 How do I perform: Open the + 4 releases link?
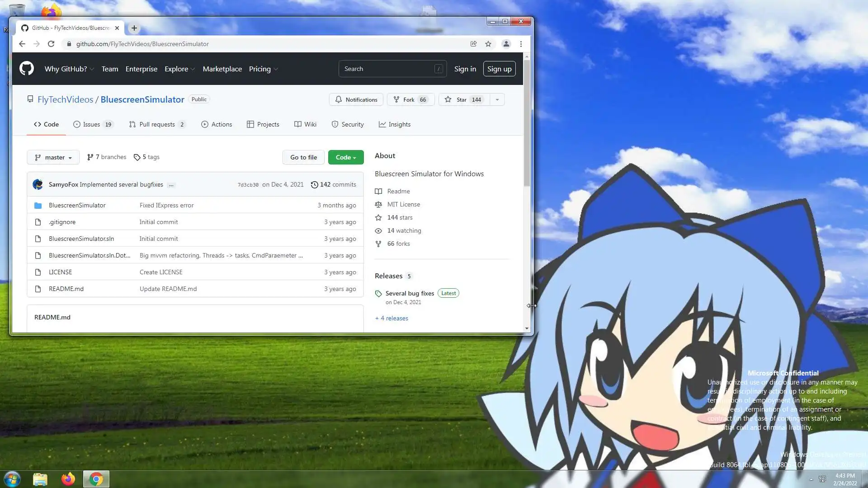[x=392, y=318]
